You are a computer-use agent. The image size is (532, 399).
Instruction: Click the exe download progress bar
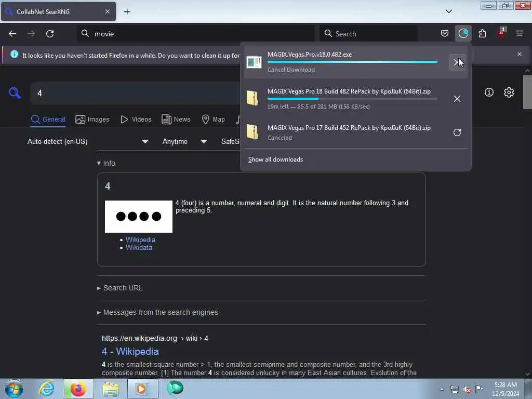tap(352, 62)
